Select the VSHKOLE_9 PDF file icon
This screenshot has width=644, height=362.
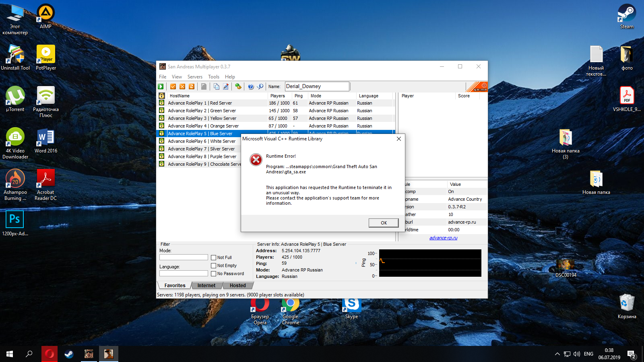coord(627,99)
